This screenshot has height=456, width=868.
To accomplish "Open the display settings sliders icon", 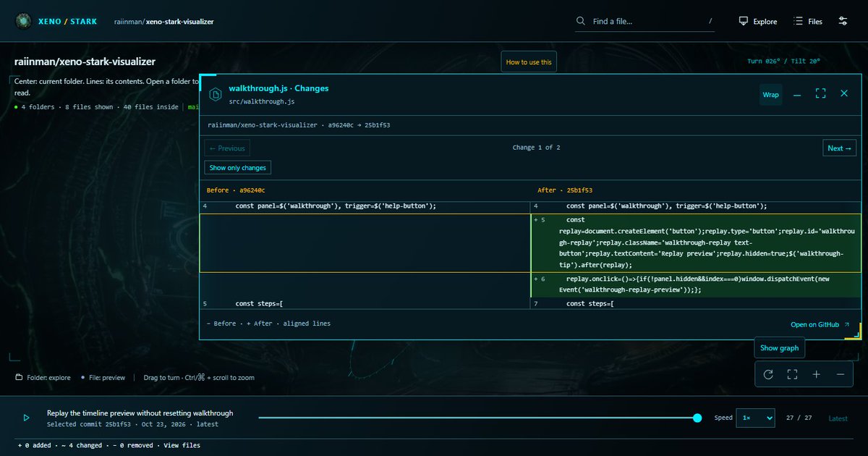I will point(843,21).
